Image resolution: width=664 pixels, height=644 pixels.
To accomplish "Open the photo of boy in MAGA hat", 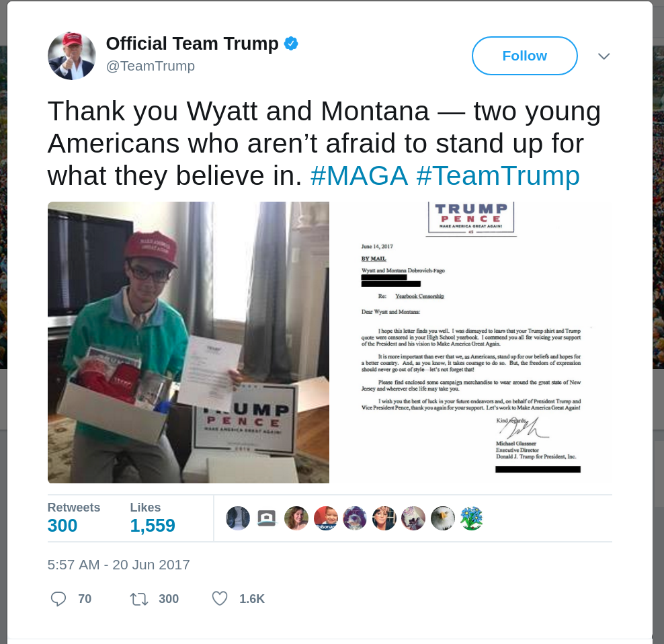I will [x=188, y=342].
